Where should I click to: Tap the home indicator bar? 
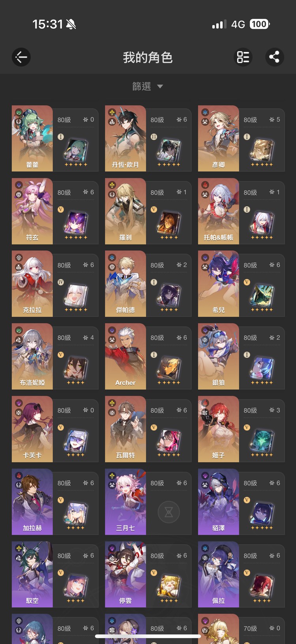click(148, 636)
